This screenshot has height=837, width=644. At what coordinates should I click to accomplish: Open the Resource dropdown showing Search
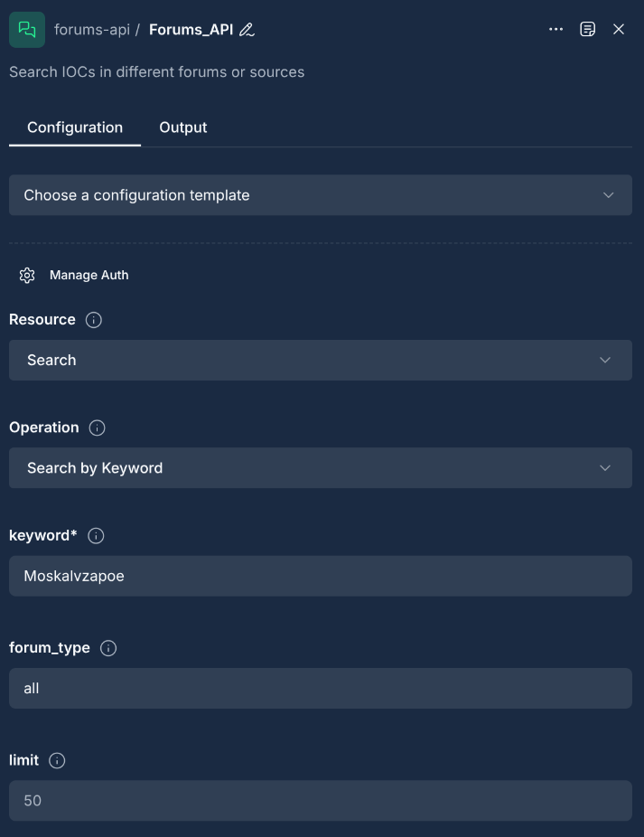coord(321,361)
